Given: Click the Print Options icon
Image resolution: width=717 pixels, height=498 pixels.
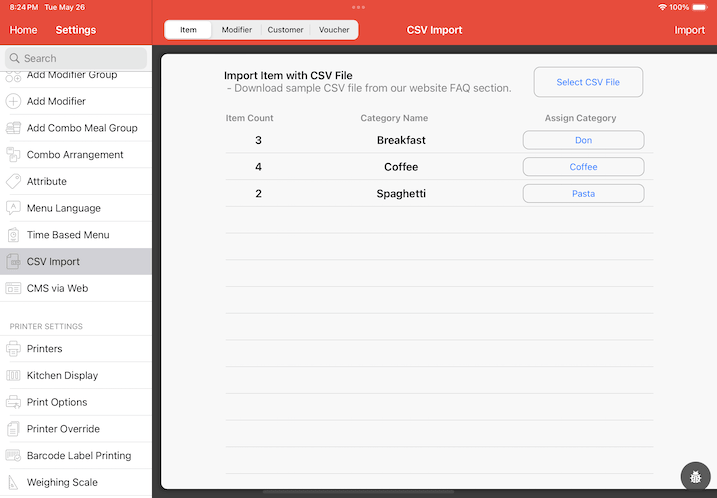Looking at the screenshot, I should coord(13,402).
